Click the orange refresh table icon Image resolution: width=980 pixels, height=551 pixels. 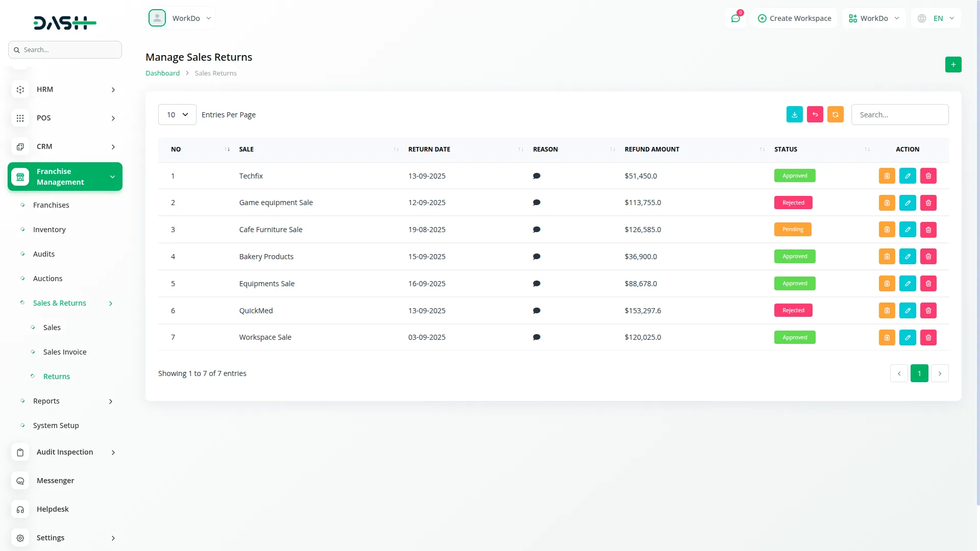click(835, 115)
